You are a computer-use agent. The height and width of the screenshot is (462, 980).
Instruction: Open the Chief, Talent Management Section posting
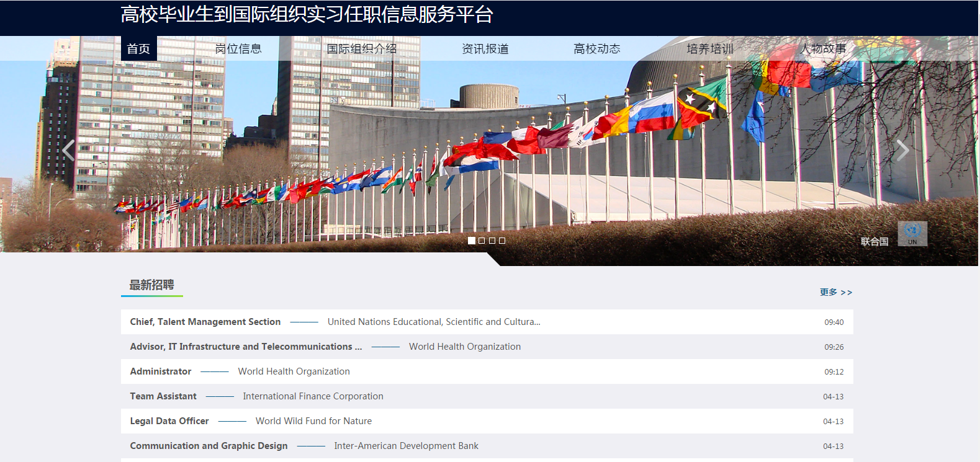(x=205, y=322)
